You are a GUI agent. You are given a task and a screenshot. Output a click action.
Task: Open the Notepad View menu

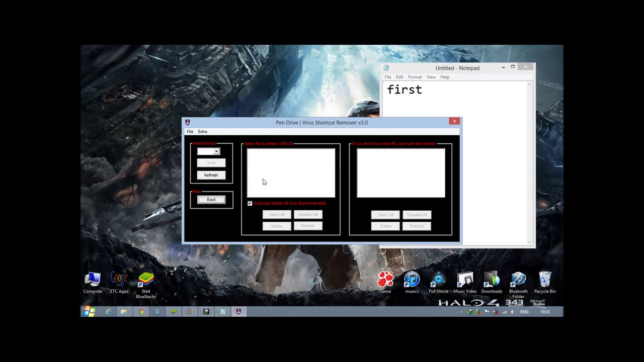(431, 77)
